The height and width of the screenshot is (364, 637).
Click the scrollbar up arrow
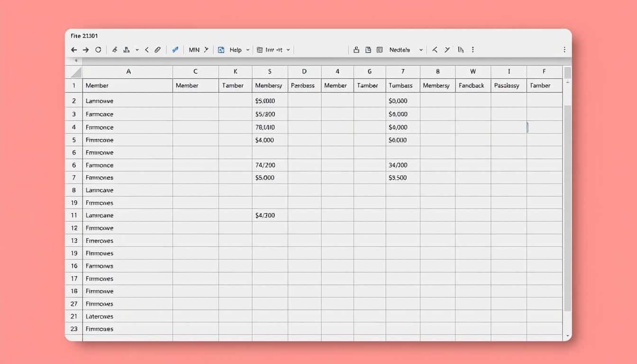point(568,83)
